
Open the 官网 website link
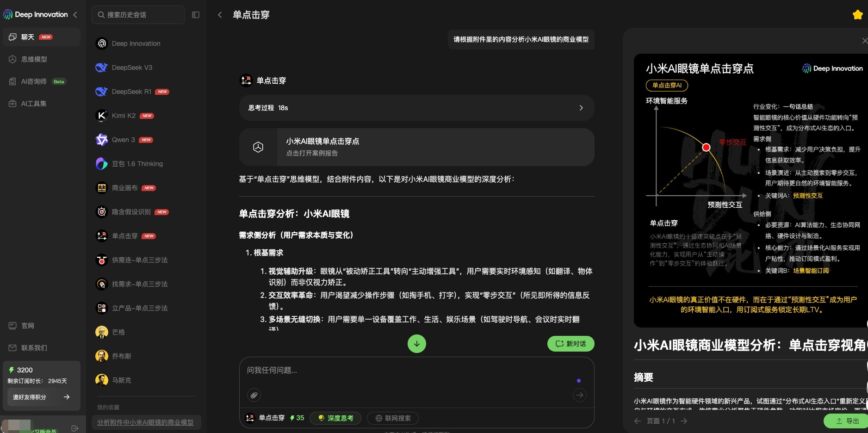pyautogui.click(x=42, y=326)
